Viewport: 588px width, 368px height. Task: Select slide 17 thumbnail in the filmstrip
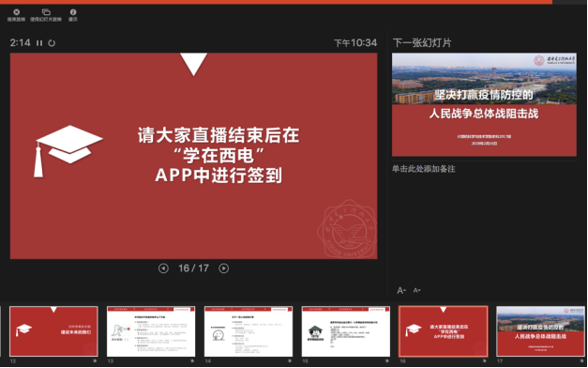point(540,331)
